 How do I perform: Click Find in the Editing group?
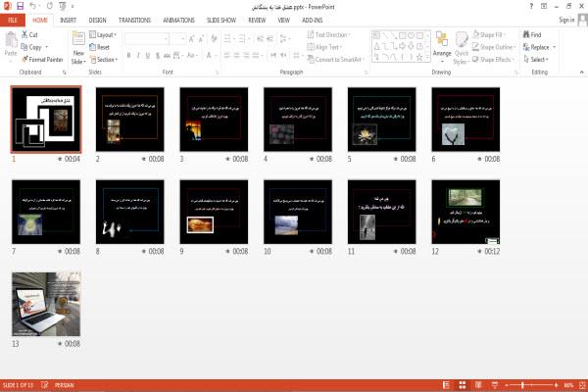[x=532, y=34]
